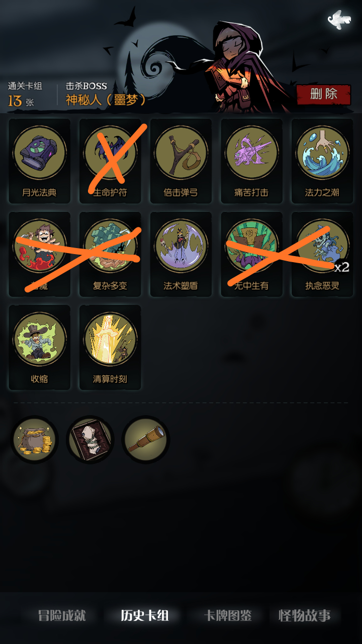This screenshot has height=644, width=362.
Task: Open the 清算时刻 card
Action: [x=110, y=347]
